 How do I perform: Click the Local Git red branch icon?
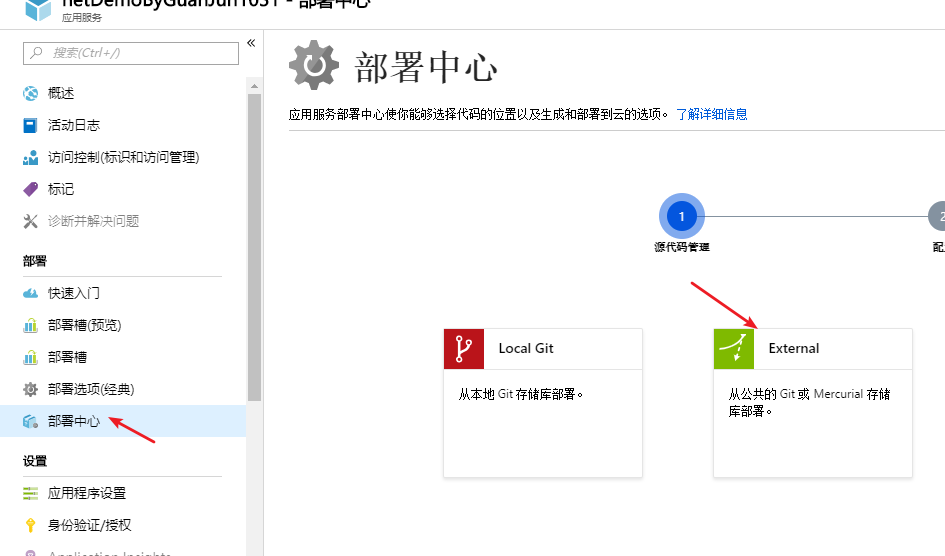click(464, 349)
